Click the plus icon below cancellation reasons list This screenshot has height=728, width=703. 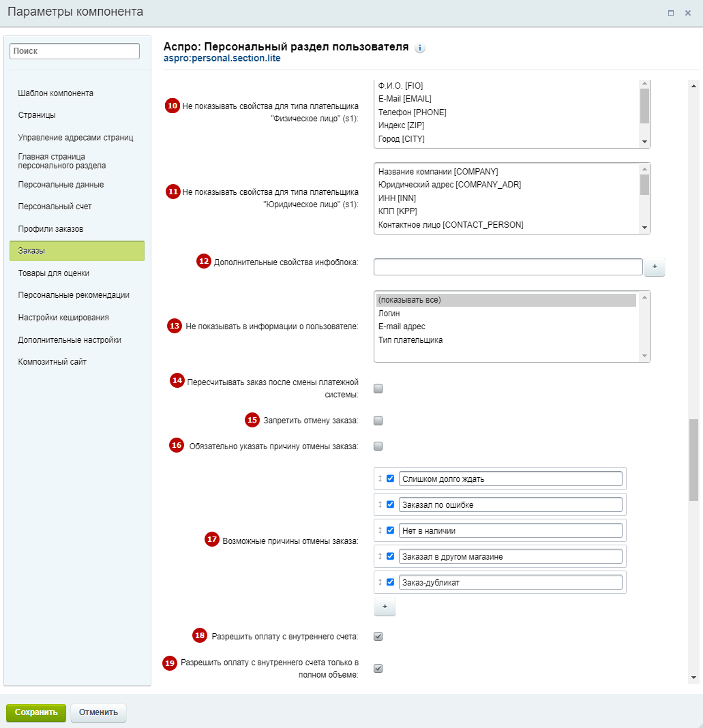click(x=385, y=607)
